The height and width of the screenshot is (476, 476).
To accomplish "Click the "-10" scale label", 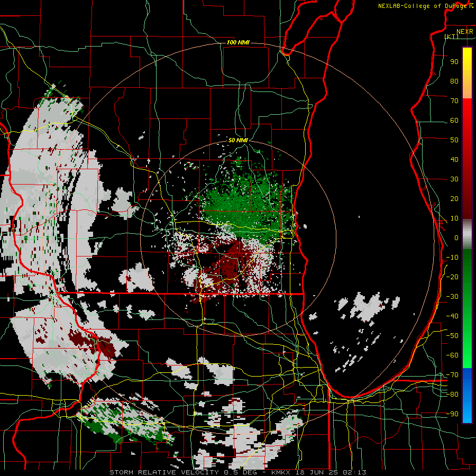I will click(x=452, y=258).
